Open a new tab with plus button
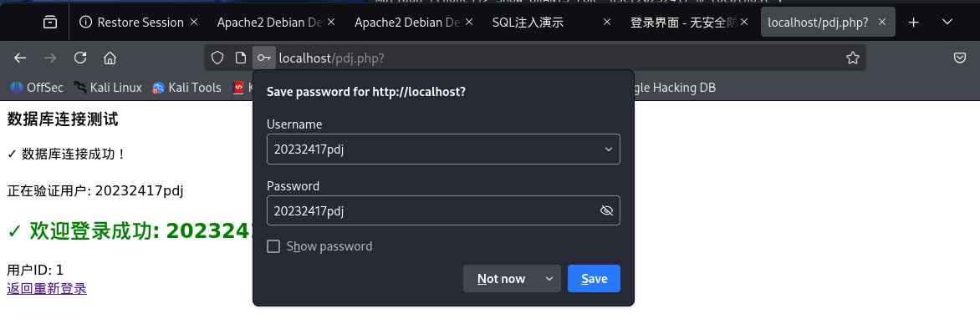 (914, 23)
